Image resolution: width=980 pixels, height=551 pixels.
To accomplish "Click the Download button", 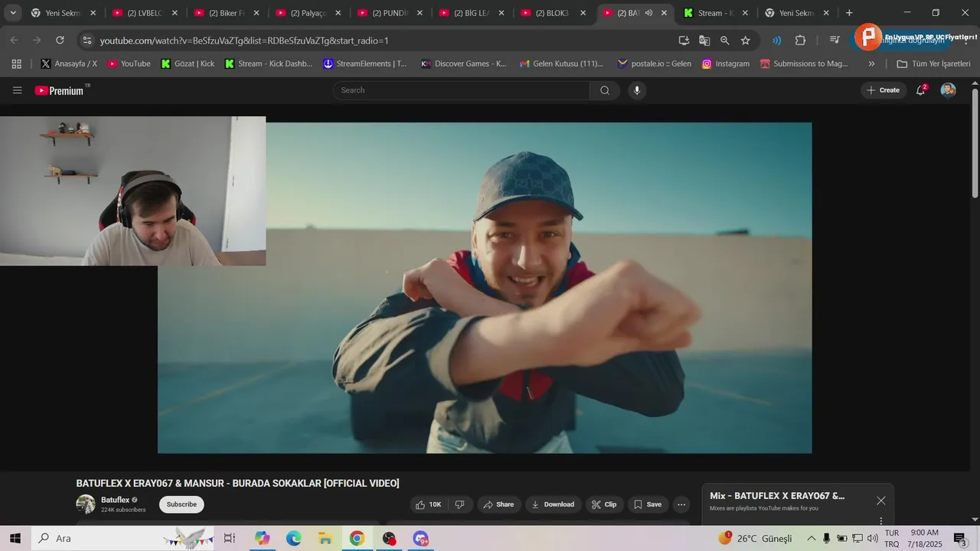I will tap(553, 504).
